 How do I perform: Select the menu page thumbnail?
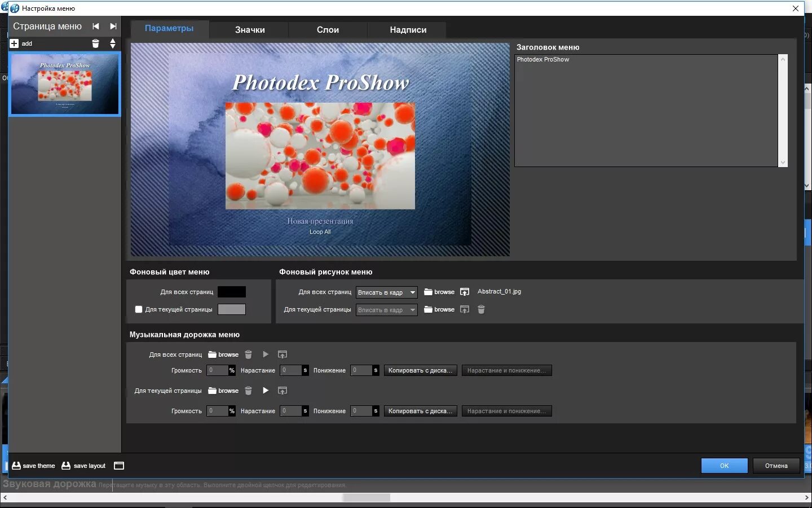tap(65, 84)
